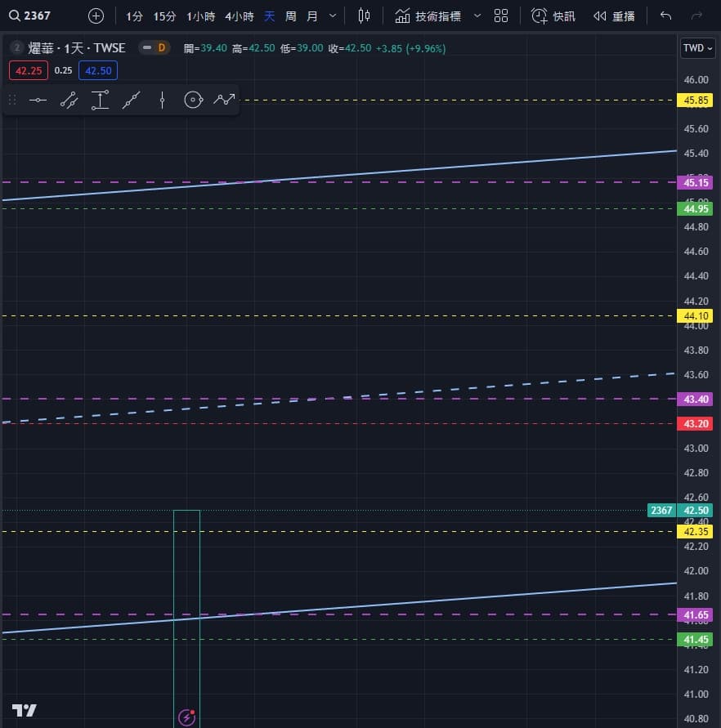Click the 重播 replay button
This screenshot has height=728, width=721.
613,16
